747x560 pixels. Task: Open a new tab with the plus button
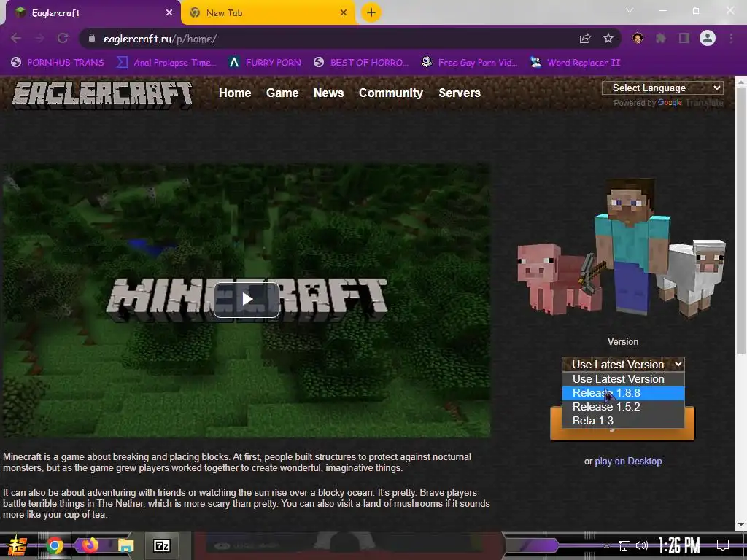(371, 12)
